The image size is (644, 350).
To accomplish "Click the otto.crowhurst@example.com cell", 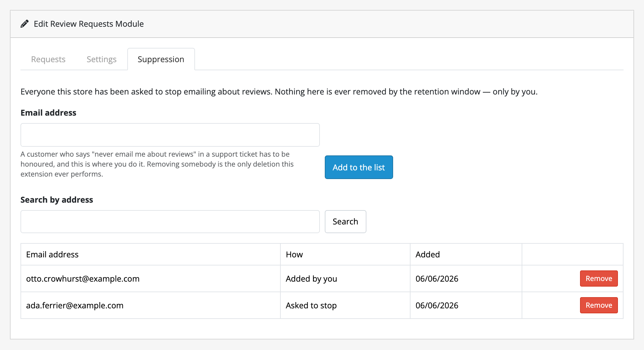I will tap(151, 279).
